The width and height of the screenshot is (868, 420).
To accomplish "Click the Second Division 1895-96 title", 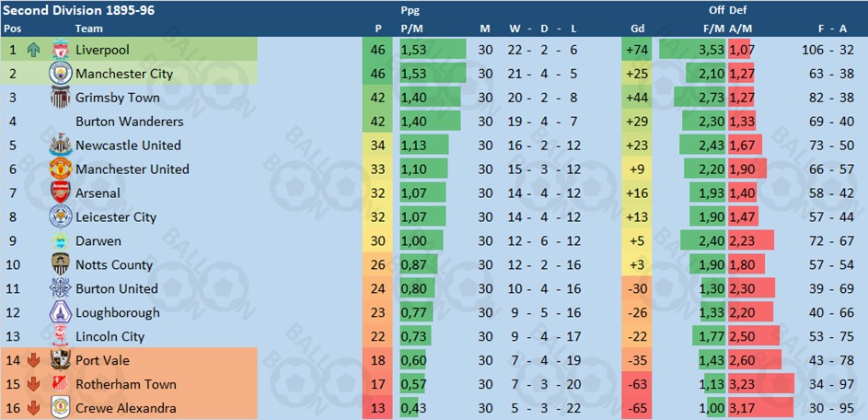I will (78, 10).
